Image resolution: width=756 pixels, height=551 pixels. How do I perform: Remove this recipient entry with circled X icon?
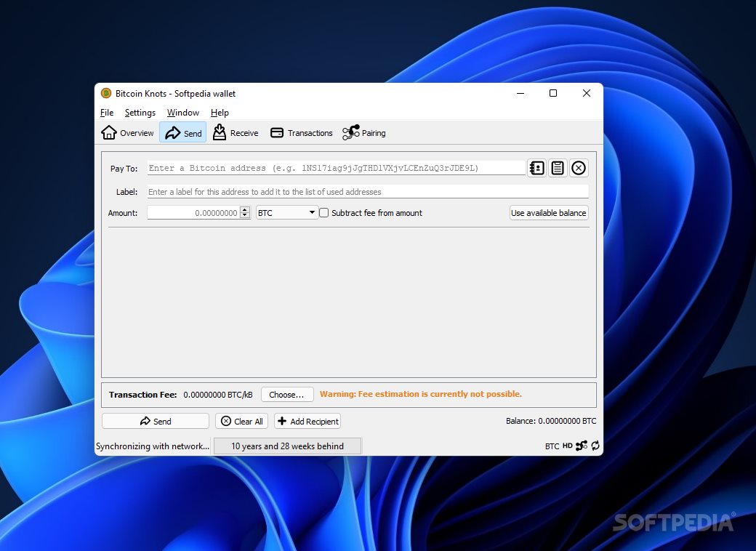(579, 168)
